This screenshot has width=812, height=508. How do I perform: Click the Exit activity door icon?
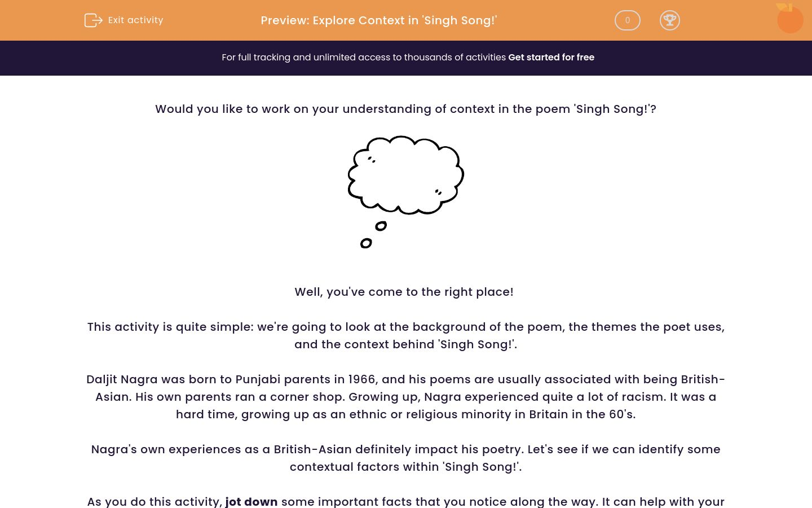94,20
